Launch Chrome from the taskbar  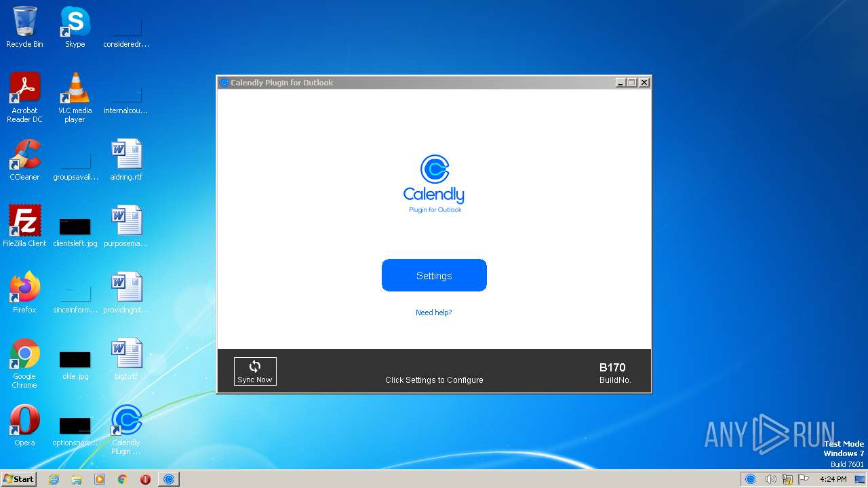tap(123, 479)
